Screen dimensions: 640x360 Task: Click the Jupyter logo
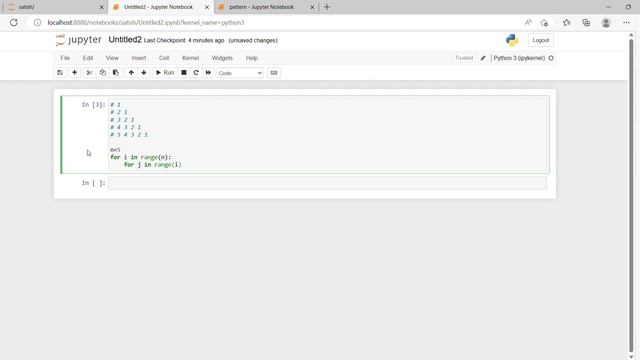(x=78, y=40)
